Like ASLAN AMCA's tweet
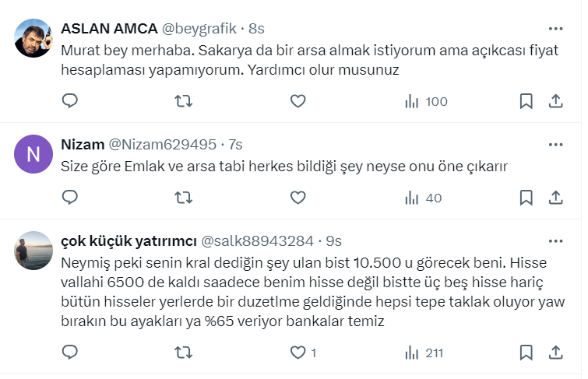Screen dimensions: 588x379 298,101
